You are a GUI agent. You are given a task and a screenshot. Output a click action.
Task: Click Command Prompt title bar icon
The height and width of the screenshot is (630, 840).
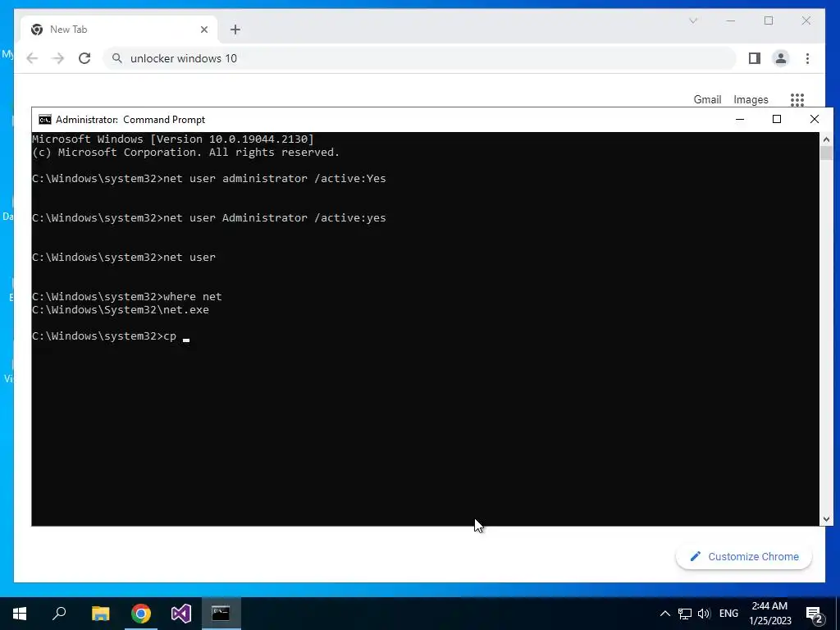[x=45, y=120]
